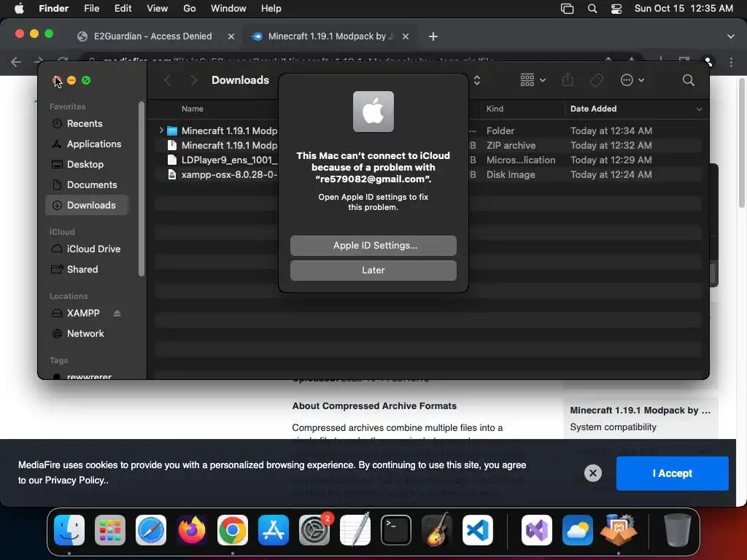Open Chrome three-dot menu

point(731,62)
